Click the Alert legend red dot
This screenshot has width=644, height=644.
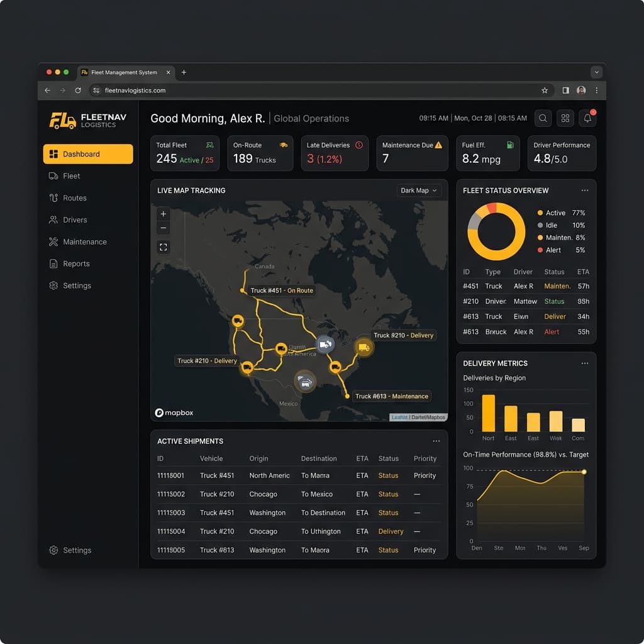pos(540,250)
